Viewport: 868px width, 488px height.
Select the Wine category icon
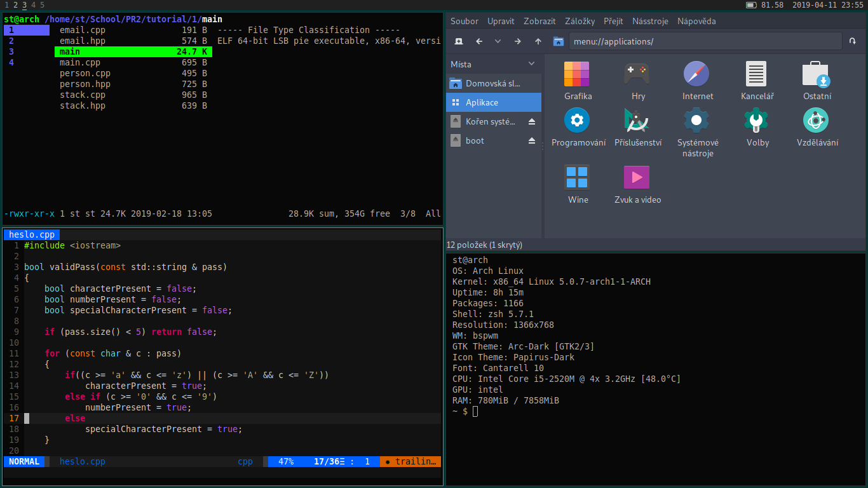pyautogui.click(x=577, y=178)
